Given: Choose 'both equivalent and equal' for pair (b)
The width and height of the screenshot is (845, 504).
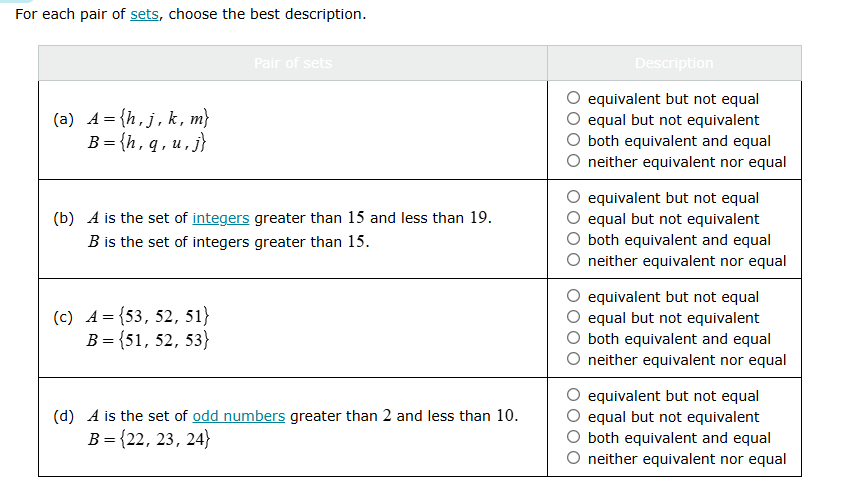Looking at the screenshot, I should [574, 240].
